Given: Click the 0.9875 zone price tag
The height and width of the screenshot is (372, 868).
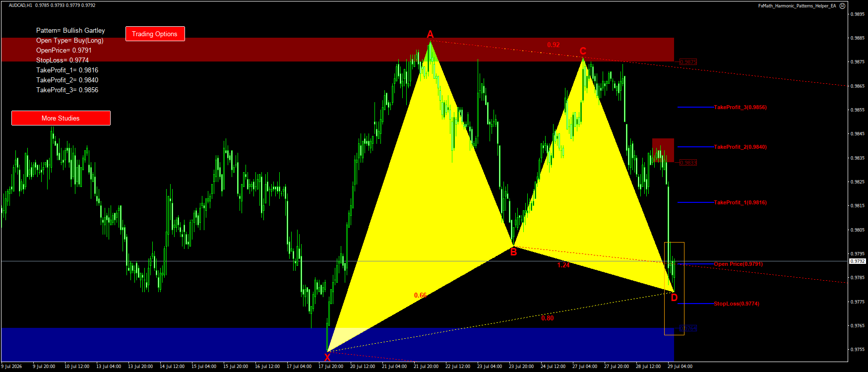Looking at the screenshot, I should [x=688, y=62].
